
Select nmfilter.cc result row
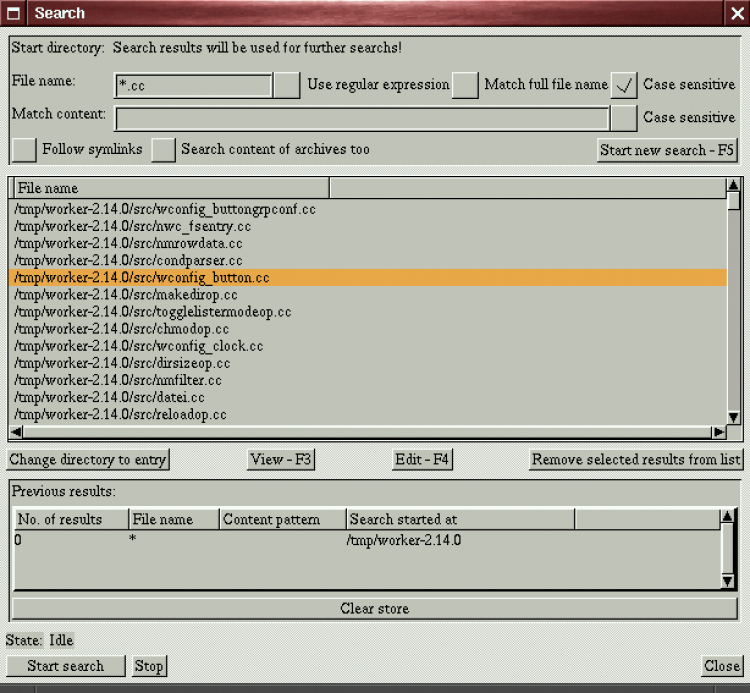pos(367,381)
